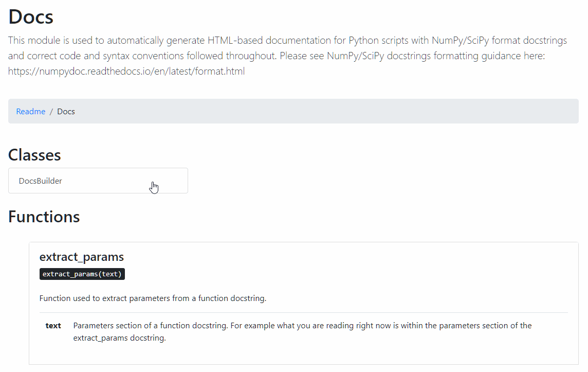The width and height of the screenshot is (588, 372).
Task: Click the bold text parameter name
Action: (x=53, y=326)
